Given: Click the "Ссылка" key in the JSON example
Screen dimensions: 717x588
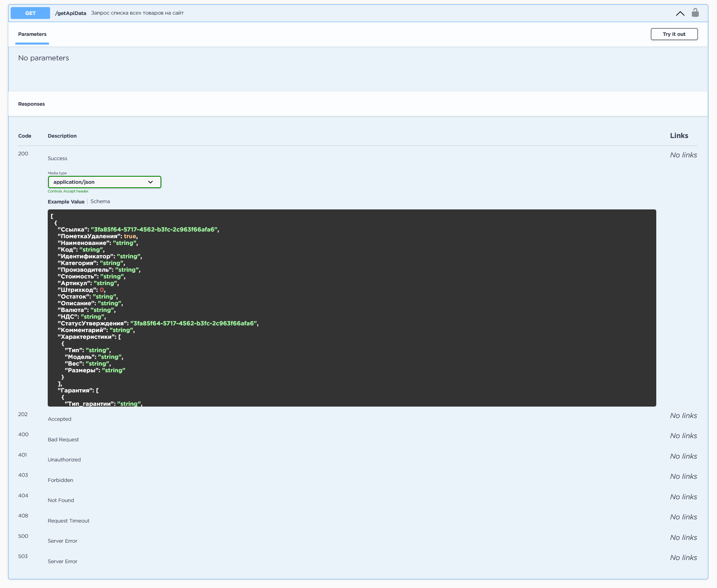Looking at the screenshot, I should click(73, 230).
